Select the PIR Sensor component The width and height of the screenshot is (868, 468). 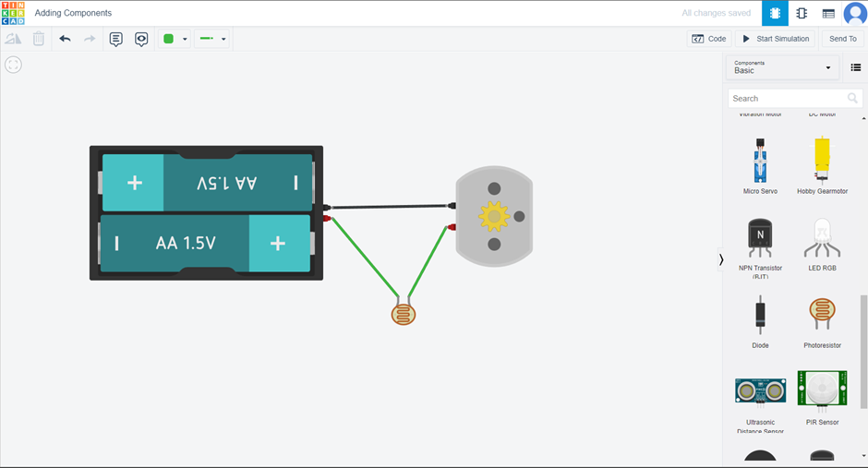point(822,398)
